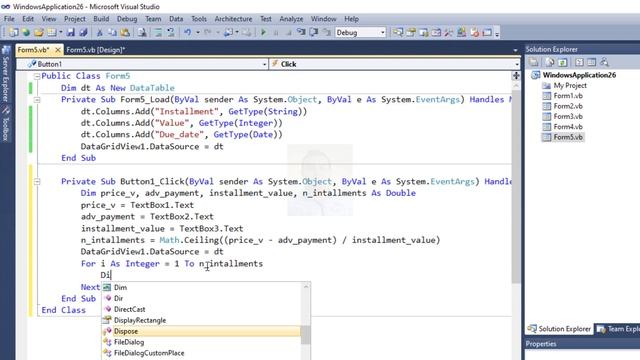Open the Debug menu
The width and height of the screenshot is (640, 360).
[x=127, y=19]
